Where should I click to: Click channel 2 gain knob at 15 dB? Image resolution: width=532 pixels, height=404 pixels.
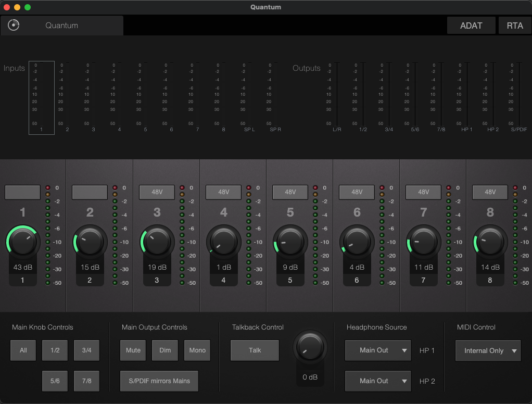point(90,242)
